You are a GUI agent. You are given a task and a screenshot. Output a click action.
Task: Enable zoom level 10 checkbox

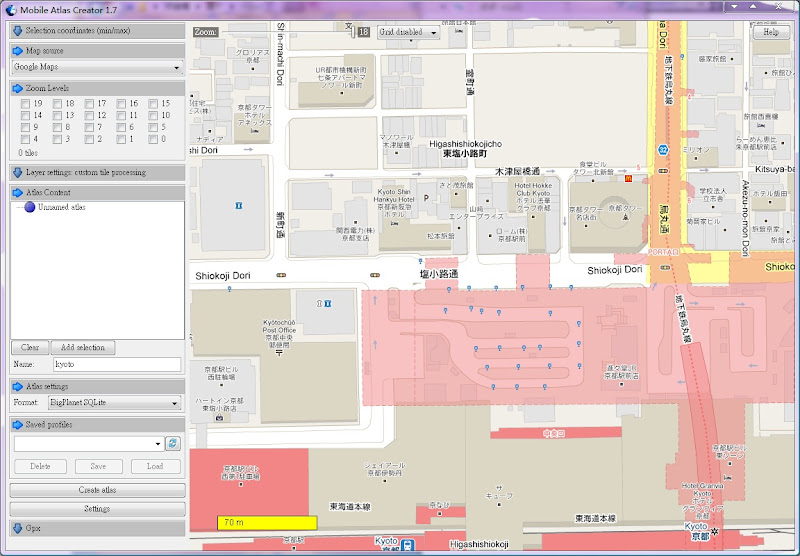coord(153,115)
